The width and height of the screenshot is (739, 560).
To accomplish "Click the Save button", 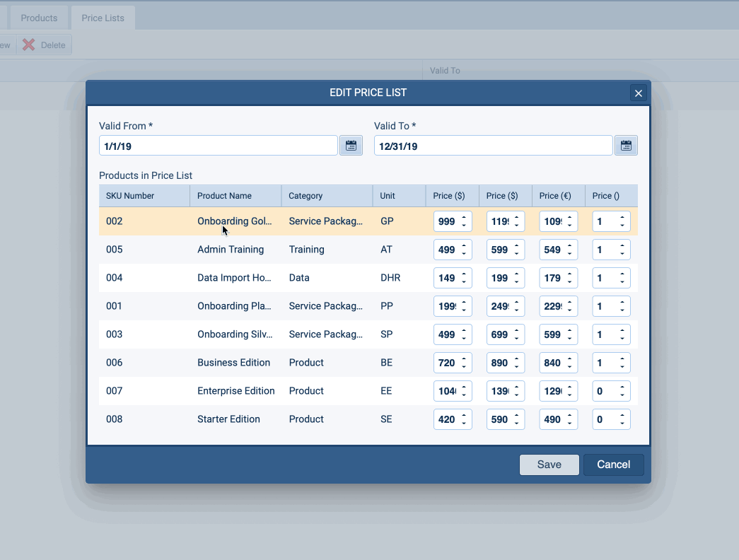I will (549, 465).
